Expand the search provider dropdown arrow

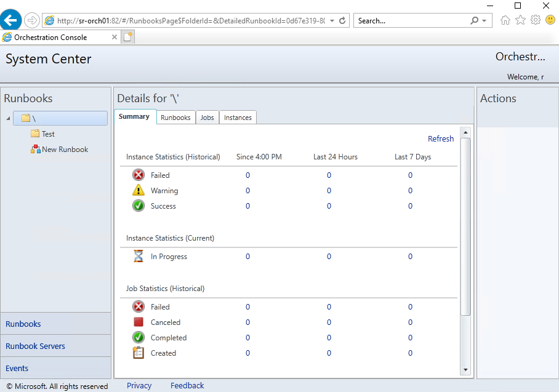pos(485,20)
